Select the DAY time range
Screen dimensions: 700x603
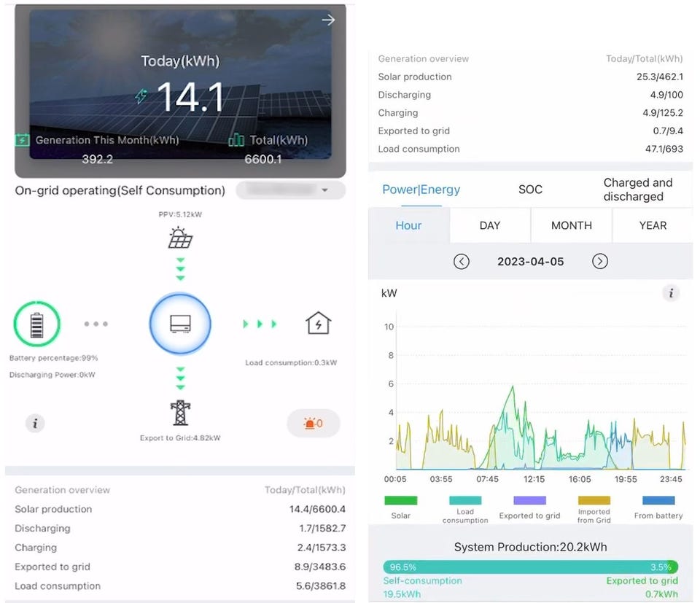490,225
